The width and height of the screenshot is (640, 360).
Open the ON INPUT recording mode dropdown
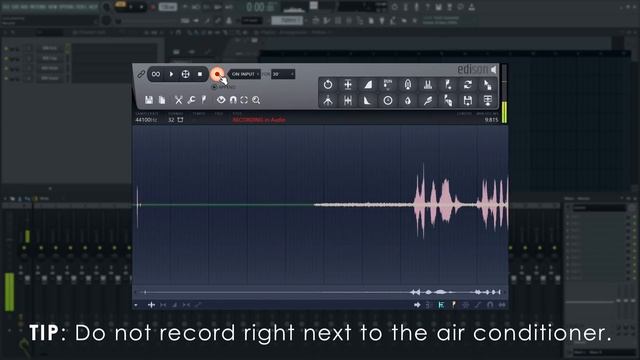tap(245, 74)
